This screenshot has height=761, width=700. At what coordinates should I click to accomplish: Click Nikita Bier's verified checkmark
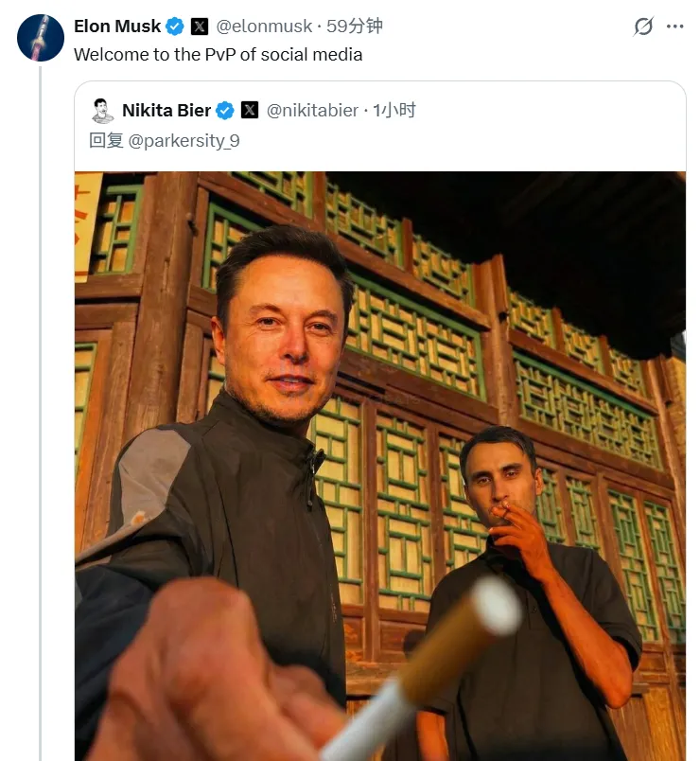click(x=223, y=110)
